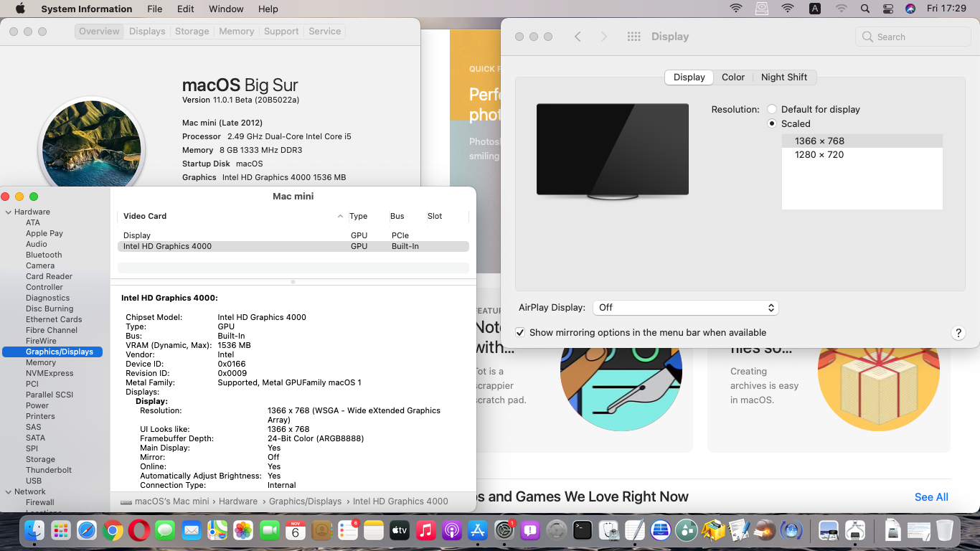Screen dimensions: 980x551
Task: Collapse the Hardware section in the sidebar
Action: click(9, 212)
